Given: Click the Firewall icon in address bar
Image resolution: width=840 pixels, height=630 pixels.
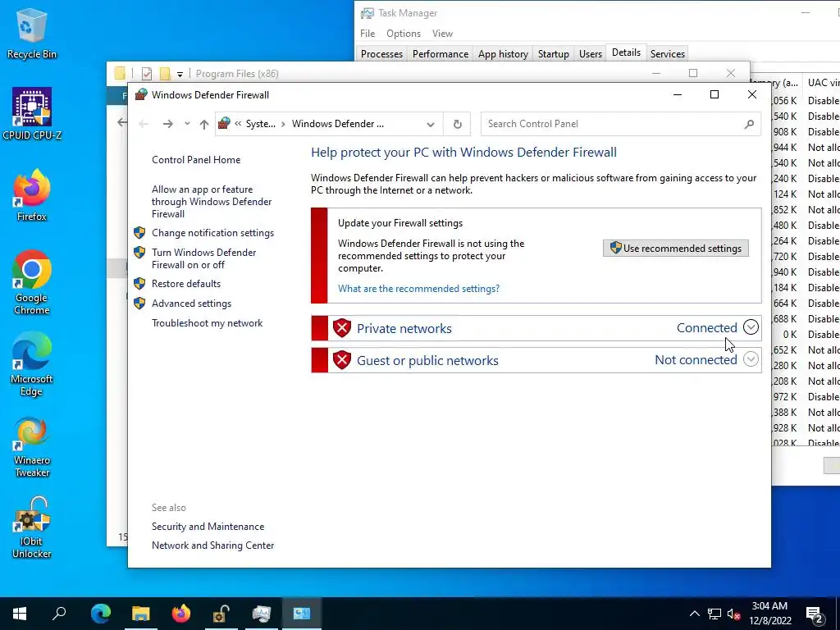Looking at the screenshot, I should (225, 124).
